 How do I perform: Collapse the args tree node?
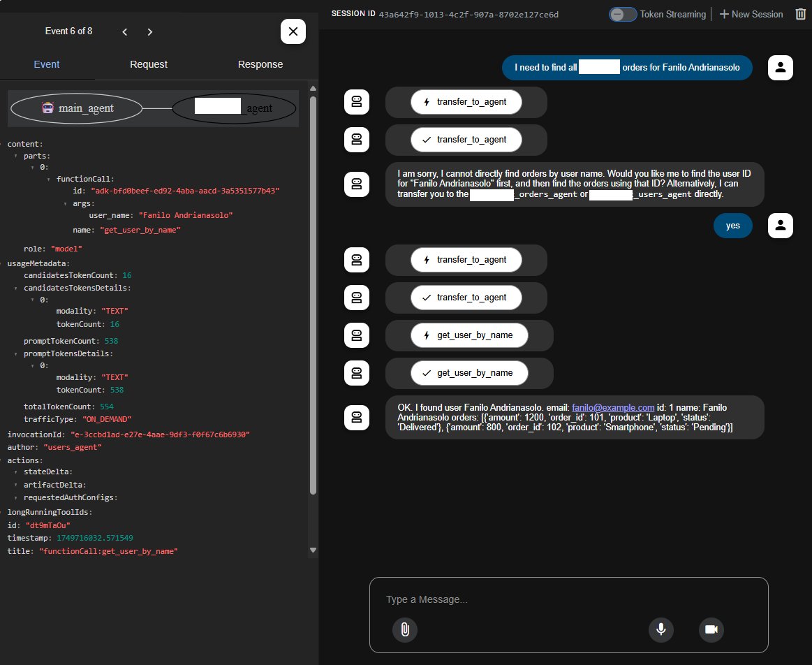tap(65, 203)
